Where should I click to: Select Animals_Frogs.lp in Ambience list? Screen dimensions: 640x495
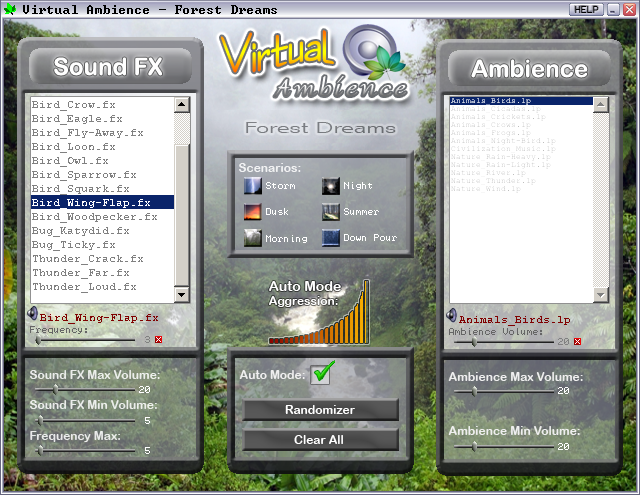[521, 133]
